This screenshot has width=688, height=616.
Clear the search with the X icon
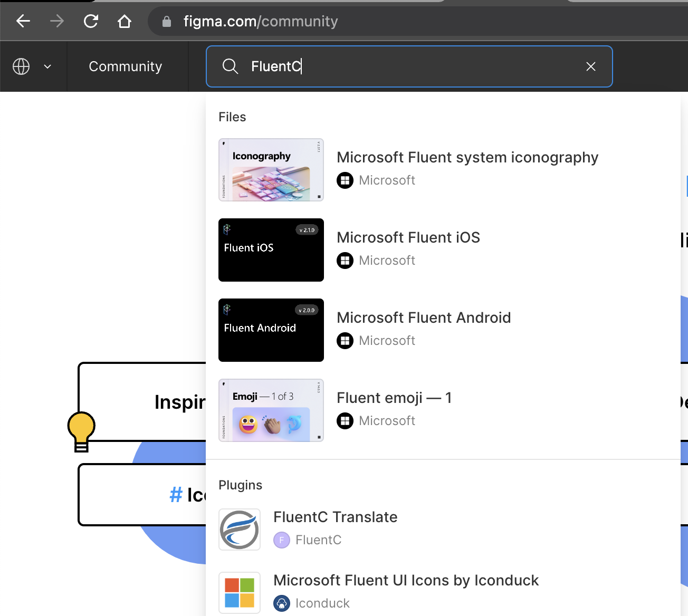tap(591, 66)
